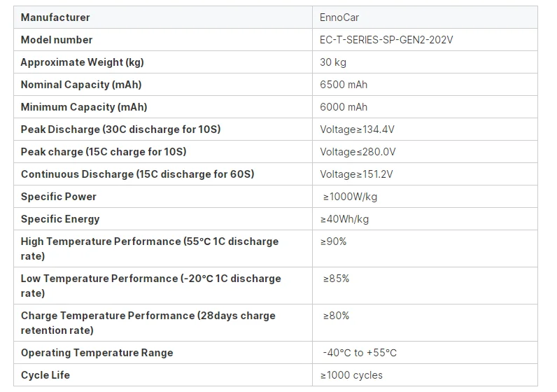Screen dimensions: 557x392
Task: Select the EnnoCar manufacturer value
Action: click(339, 17)
